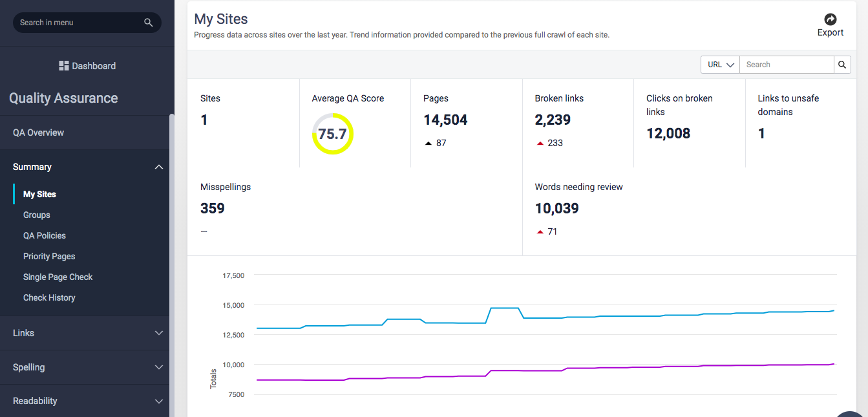Click the Search in menu field

pos(78,23)
